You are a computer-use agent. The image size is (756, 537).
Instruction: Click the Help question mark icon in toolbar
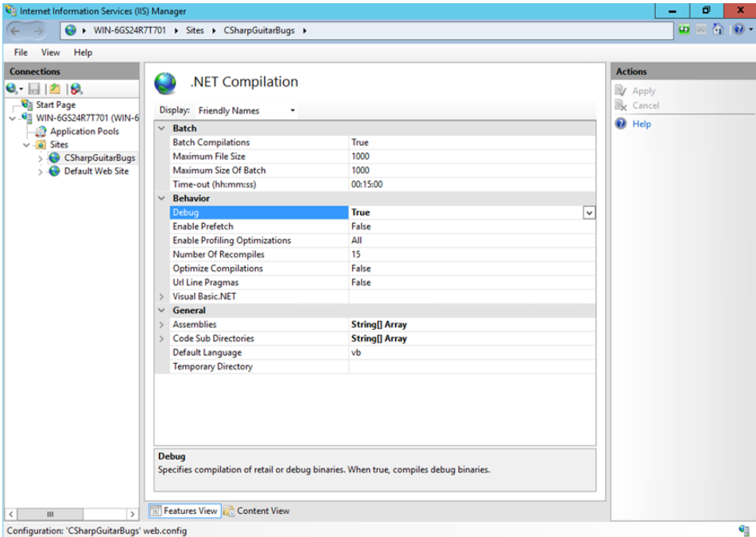point(739,30)
